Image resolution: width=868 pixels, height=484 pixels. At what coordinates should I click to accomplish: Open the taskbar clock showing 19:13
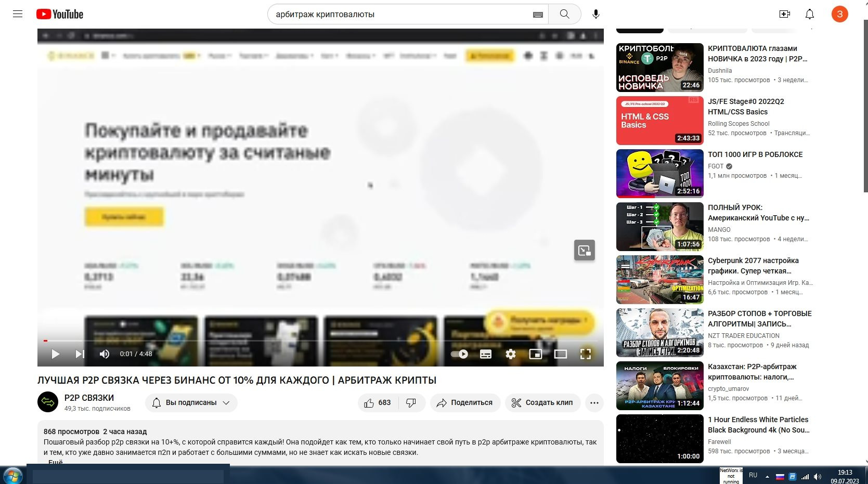pyautogui.click(x=845, y=477)
